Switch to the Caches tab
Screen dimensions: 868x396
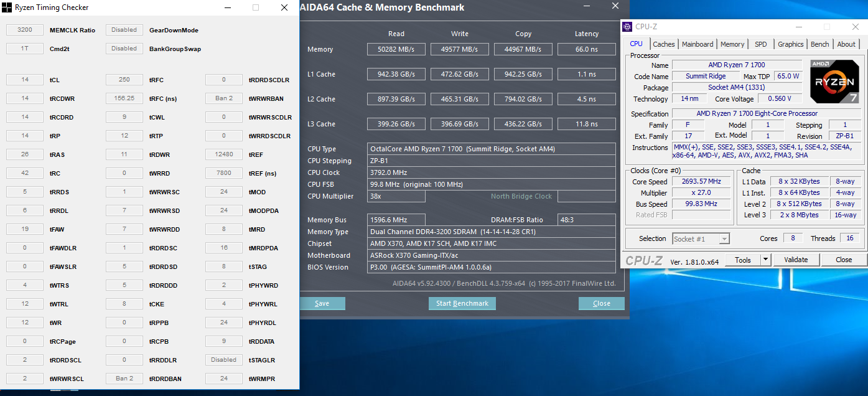click(663, 44)
